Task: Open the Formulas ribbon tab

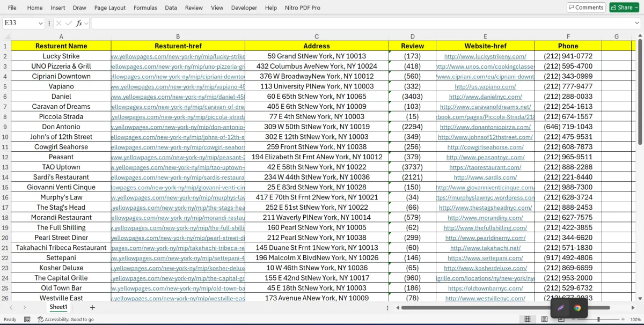Action: [145, 8]
